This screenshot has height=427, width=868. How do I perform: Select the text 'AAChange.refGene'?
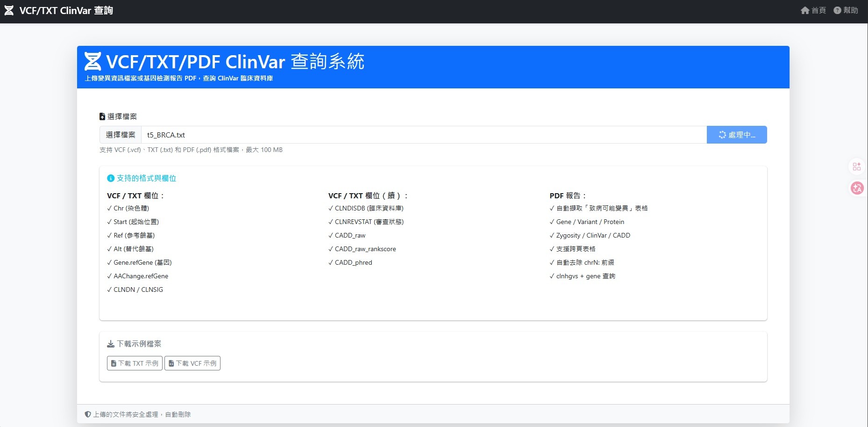[141, 276]
